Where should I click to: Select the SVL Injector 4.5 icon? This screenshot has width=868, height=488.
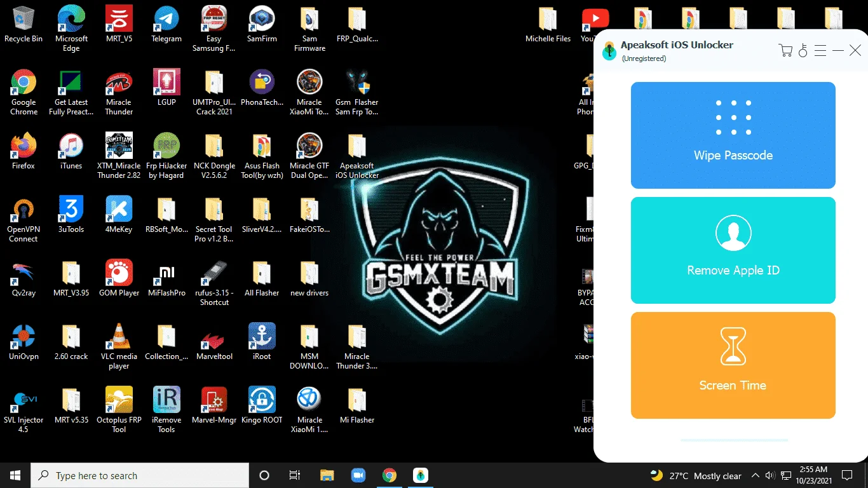(x=24, y=410)
